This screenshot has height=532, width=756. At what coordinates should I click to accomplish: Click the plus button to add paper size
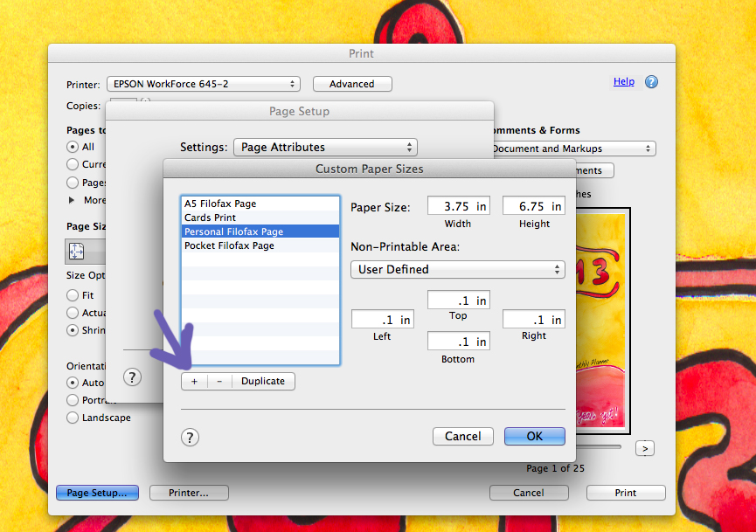194,381
